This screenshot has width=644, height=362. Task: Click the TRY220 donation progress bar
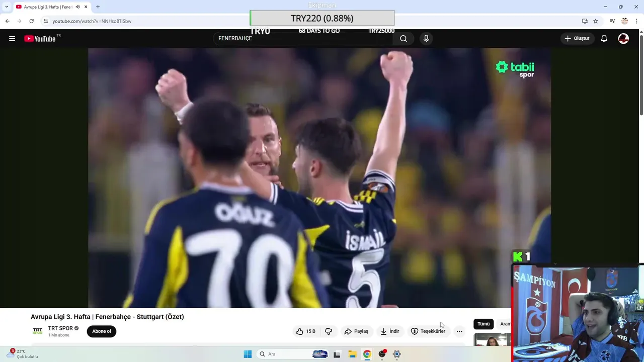pyautogui.click(x=322, y=18)
